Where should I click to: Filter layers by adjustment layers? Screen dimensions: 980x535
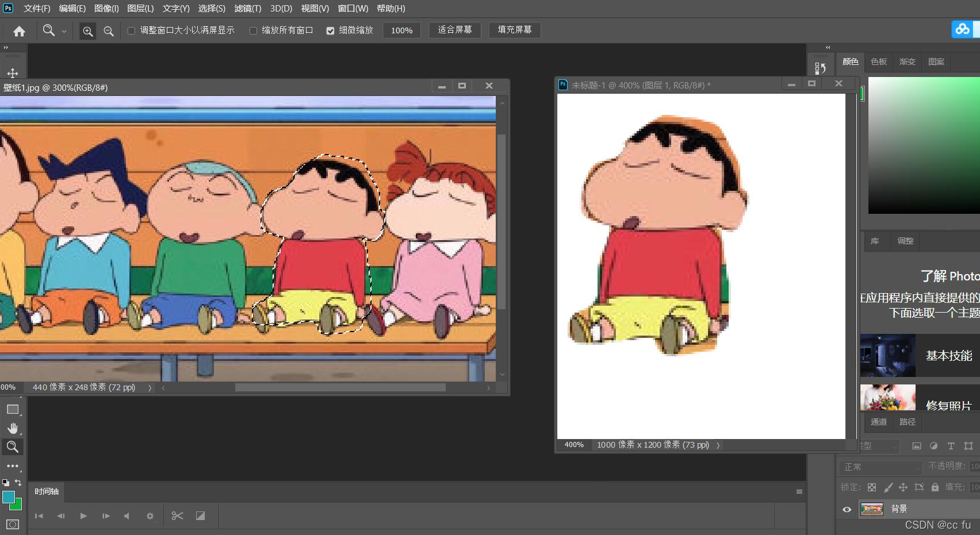pyautogui.click(x=934, y=446)
